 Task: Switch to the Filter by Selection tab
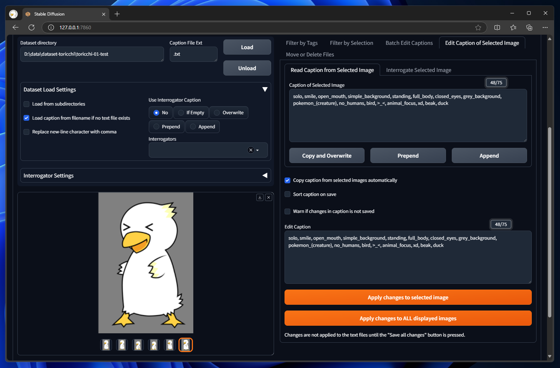(351, 43)
